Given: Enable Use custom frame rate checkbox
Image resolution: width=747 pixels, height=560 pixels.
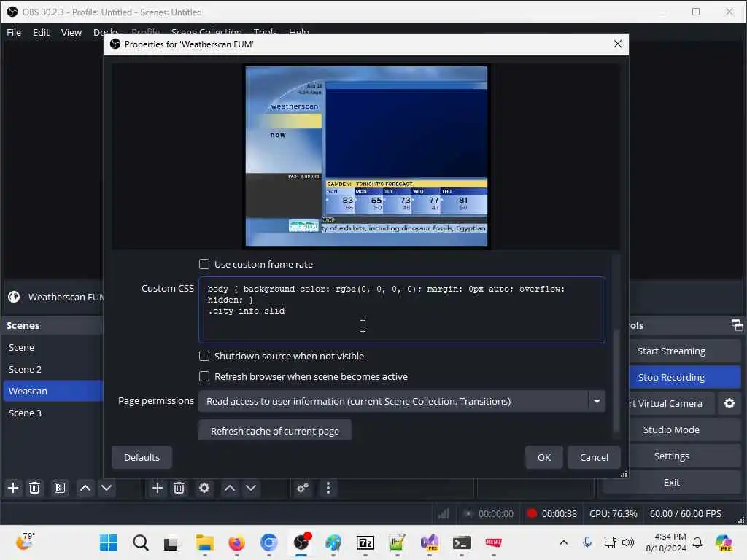Looking at the screenshot, I should click(x=204, y=264).
